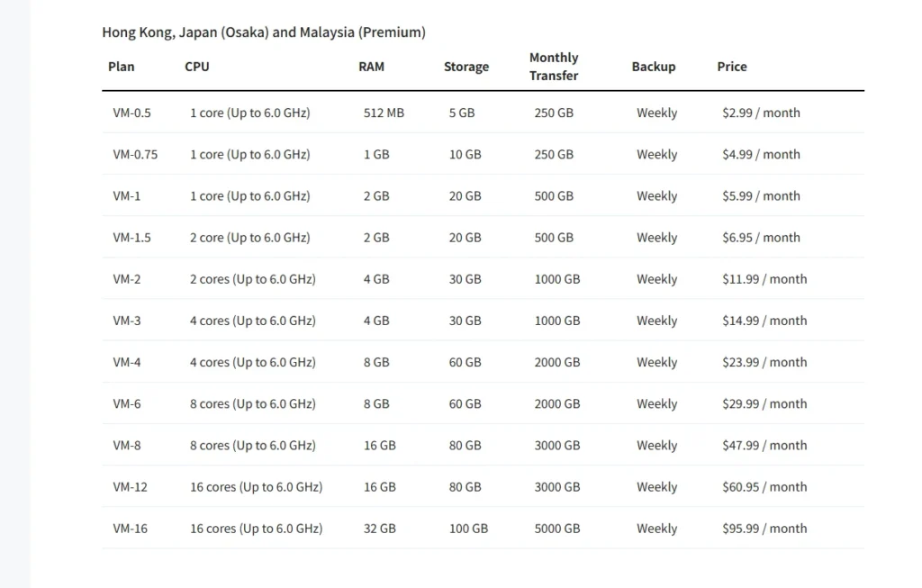The height and width of the screenshot is (588, 922).
Task: Click the "$95.99 / month" price
Action: click(765, 529)
